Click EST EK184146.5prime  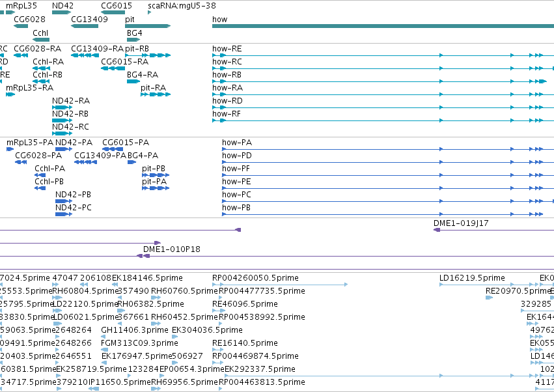pos(147,278)
